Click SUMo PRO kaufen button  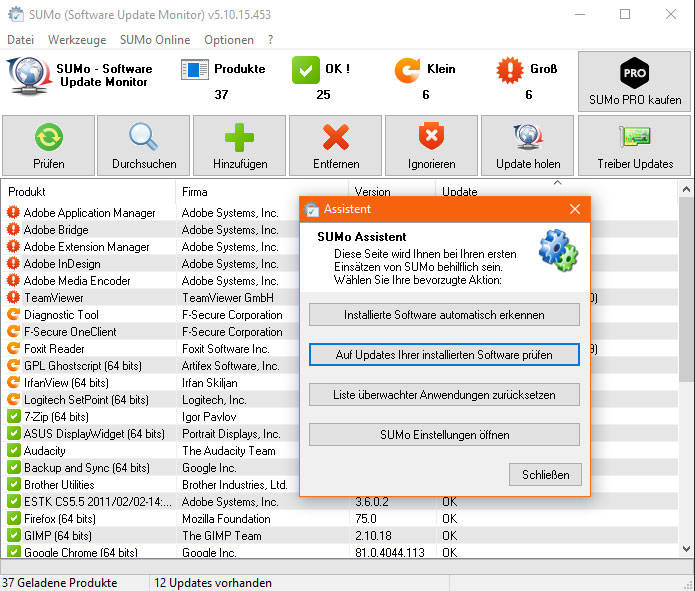pos(635,81)
